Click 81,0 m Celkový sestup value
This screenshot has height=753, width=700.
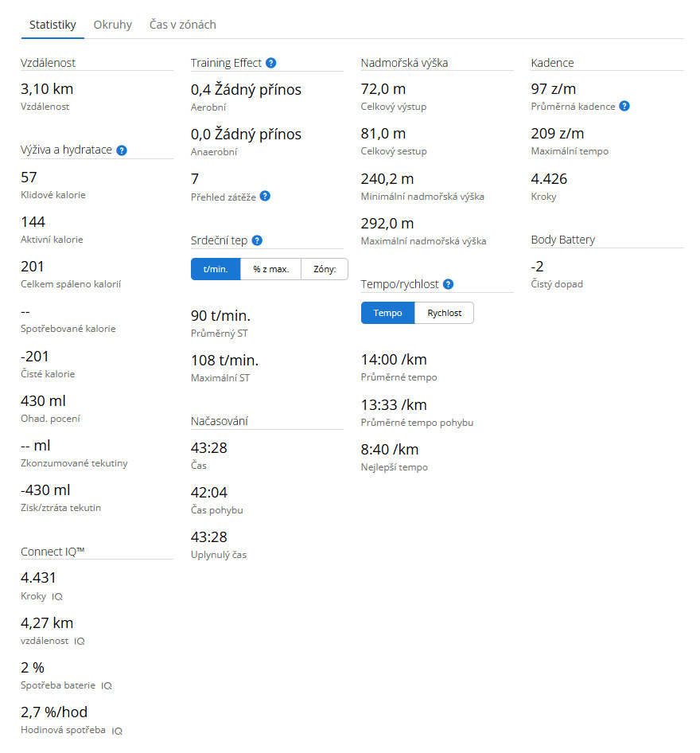pyautogui.click(x=383, y=134)
